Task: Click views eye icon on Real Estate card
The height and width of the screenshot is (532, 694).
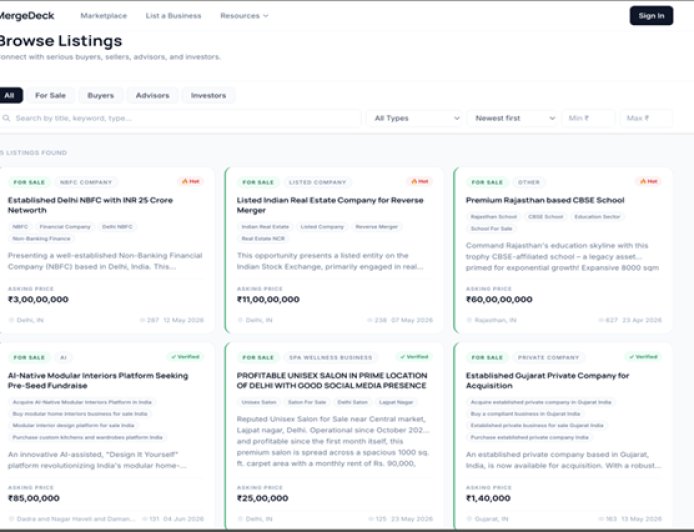Action: tap(370, 320)
